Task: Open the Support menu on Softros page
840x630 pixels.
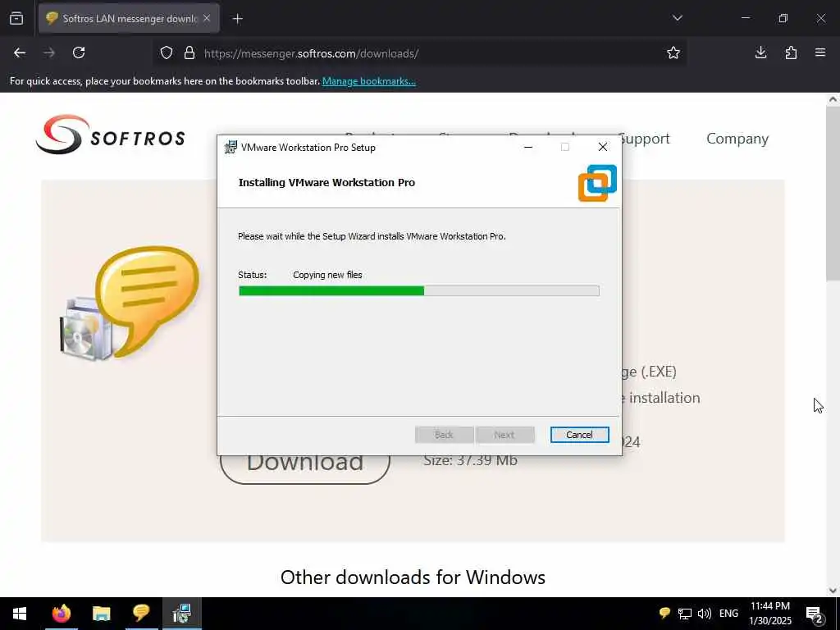Action: [646, 139]
